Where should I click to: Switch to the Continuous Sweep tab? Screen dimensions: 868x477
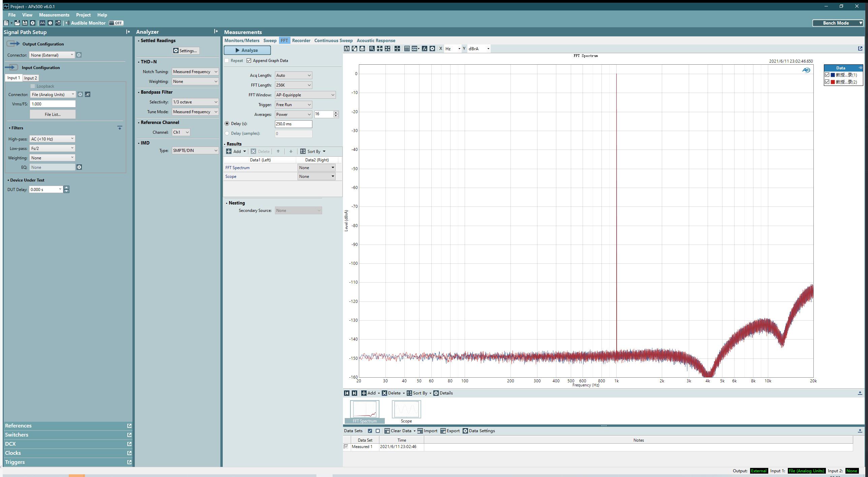[x=333, y=40]
